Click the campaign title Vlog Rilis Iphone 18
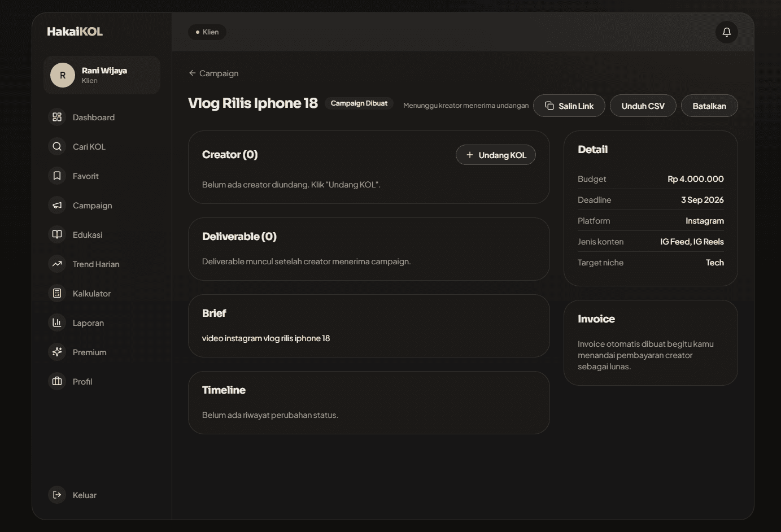Image resolution: width=781 pixels, height=532 pixels. (253, 103)
